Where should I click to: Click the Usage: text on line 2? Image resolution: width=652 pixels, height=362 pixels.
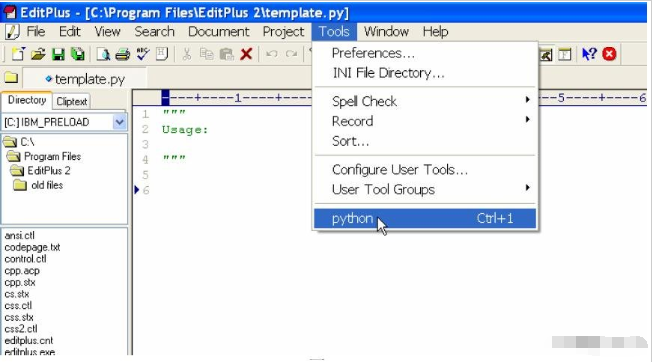185,130
